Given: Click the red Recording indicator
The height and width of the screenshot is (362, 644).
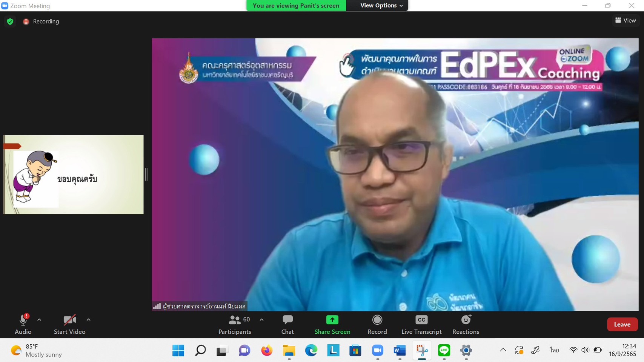Looking at the screenshot, I should [26, 21].
